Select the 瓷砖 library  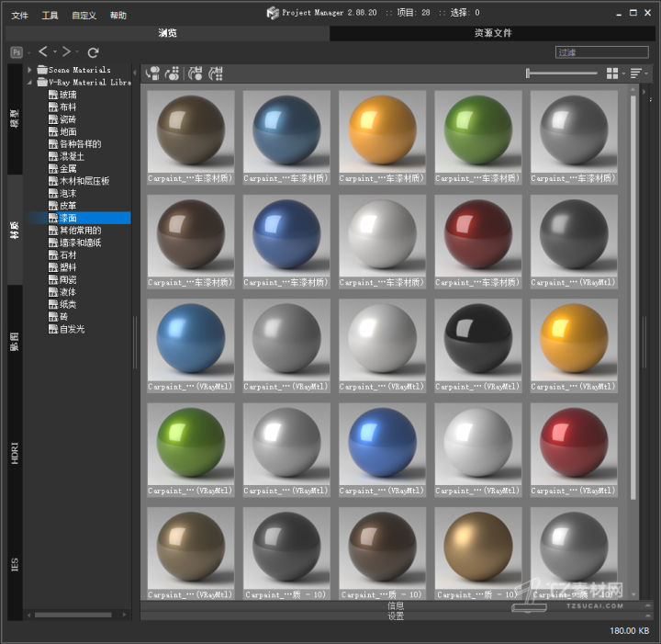[62, 119]
